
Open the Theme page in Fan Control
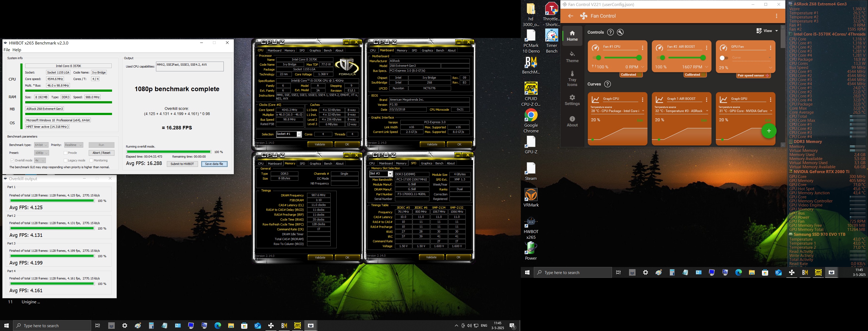pyautogui.click(x=572, y=57)
